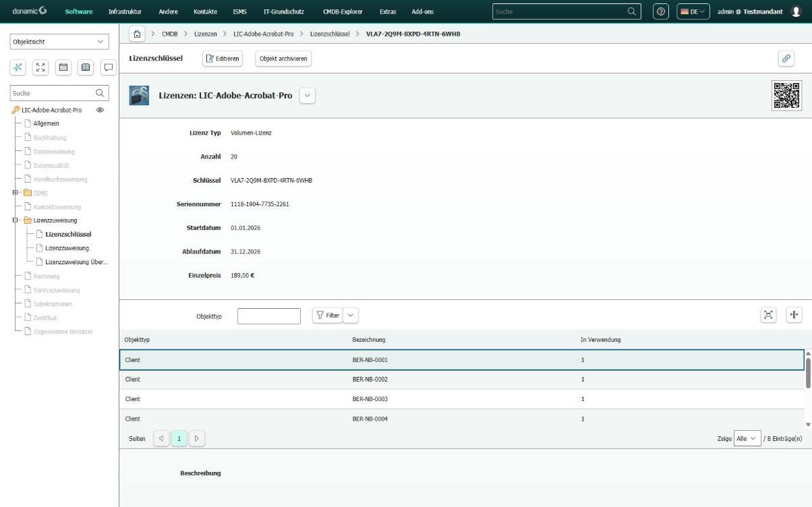Viewport: 812px width, 507px height.
Task: Go to next page arrow
Action: pos(196,438)
